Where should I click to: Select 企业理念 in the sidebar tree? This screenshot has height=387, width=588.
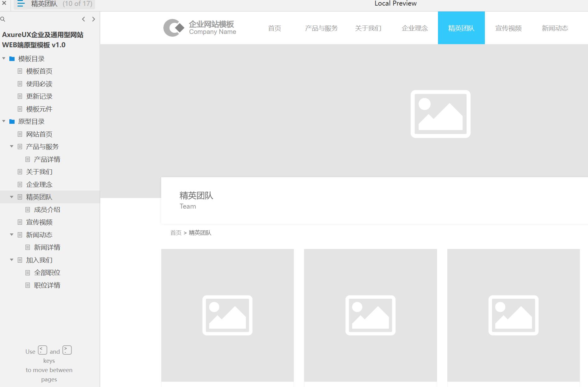coord(39,185)
